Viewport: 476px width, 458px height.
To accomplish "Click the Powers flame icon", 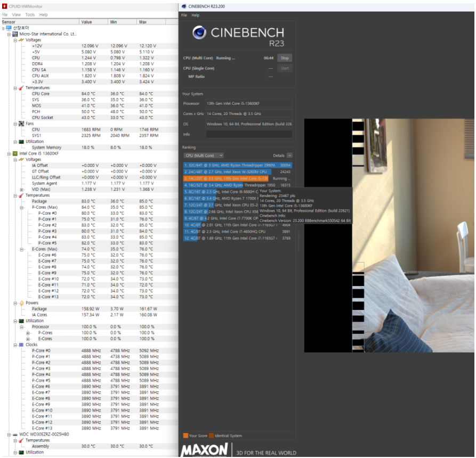I will click(21, 302).
